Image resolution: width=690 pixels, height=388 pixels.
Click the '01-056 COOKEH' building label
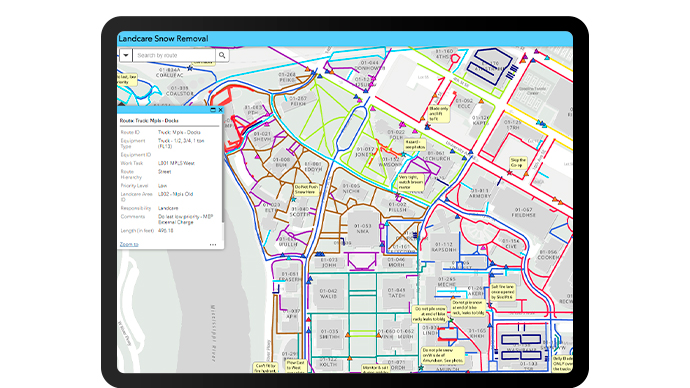point(548,255)
